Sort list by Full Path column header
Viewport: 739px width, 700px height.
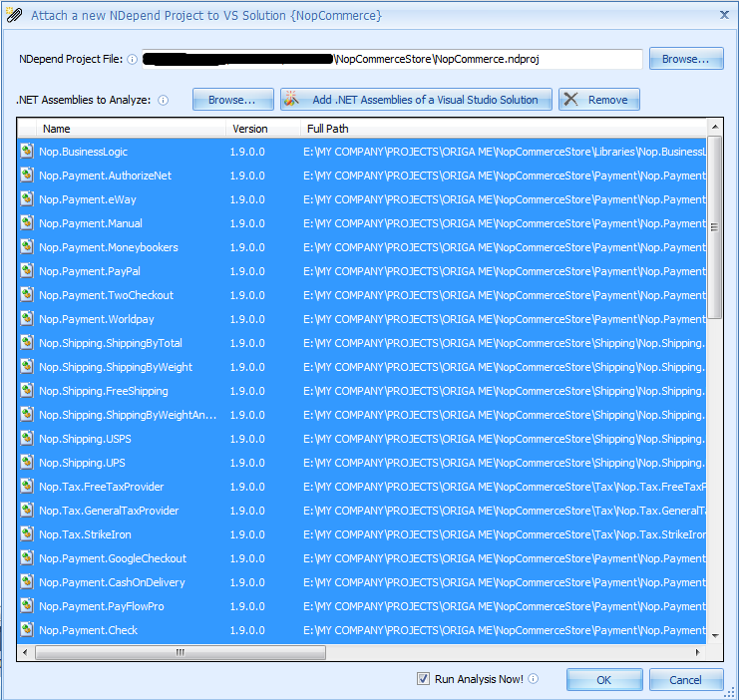click(x=504, y=129)
